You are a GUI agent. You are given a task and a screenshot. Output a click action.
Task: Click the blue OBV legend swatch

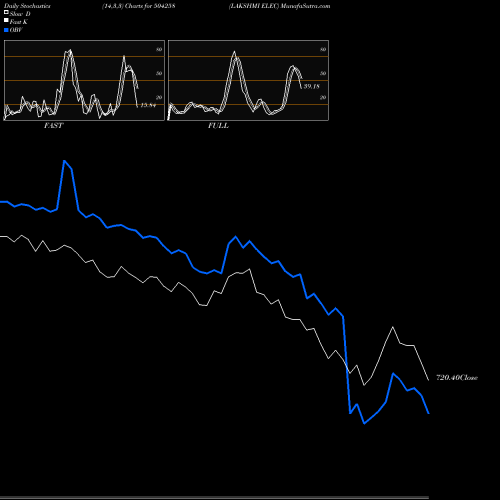6,30
